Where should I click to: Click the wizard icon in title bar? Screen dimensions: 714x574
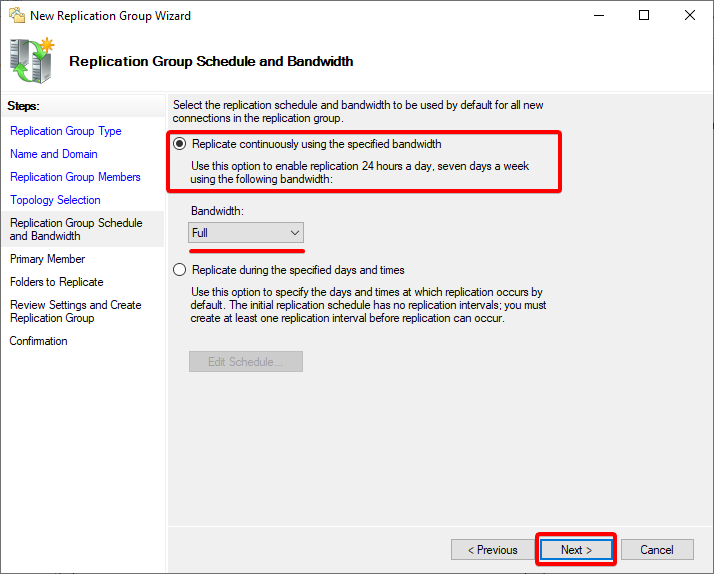(15, 15)
